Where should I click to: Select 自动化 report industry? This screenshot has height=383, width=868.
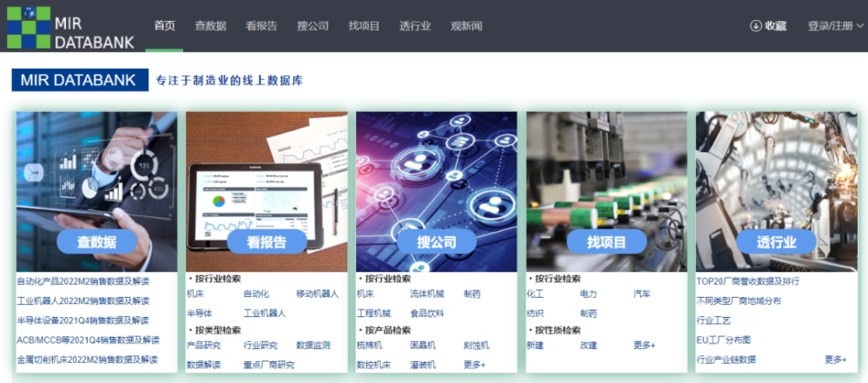pyautogui.click(x=256, y=294)
